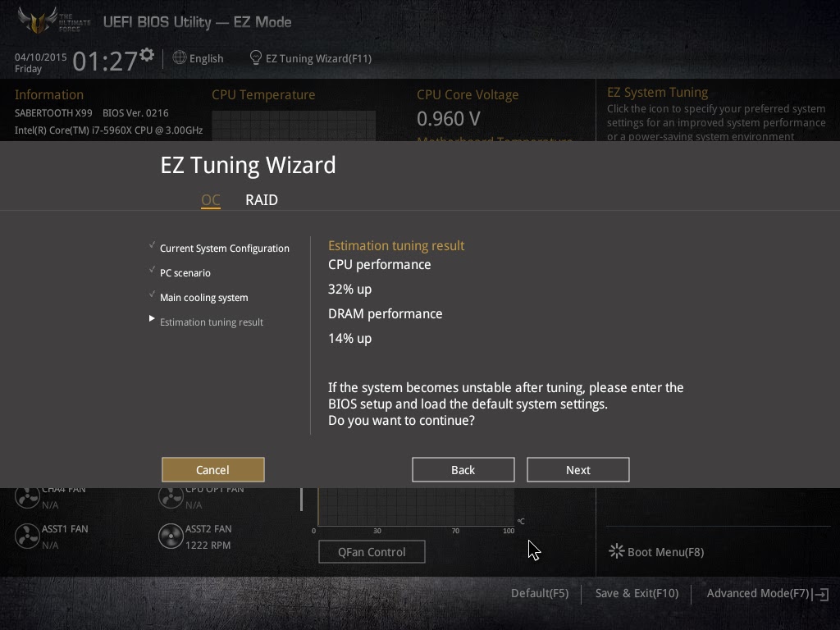Screen dimensions: 840x630
Task: Click the globe language icon
Action: pyautogui.click(x=180, y=57)
